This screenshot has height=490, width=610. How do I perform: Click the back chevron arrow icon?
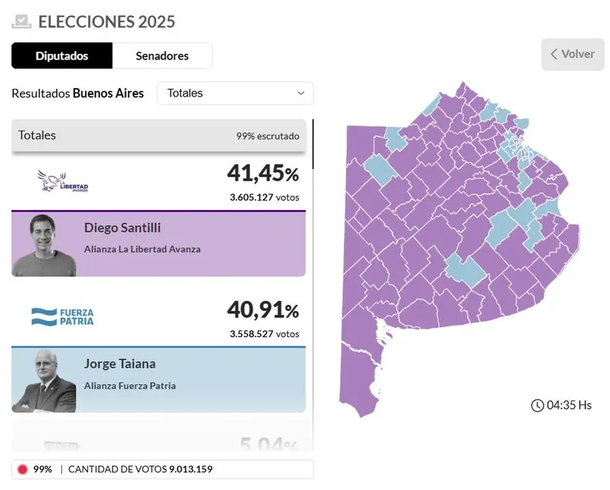click(553, 54)
